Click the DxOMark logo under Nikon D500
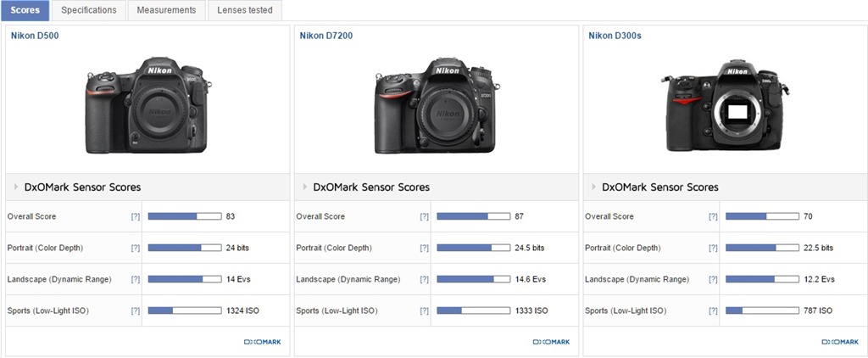 tap(263, 342)
